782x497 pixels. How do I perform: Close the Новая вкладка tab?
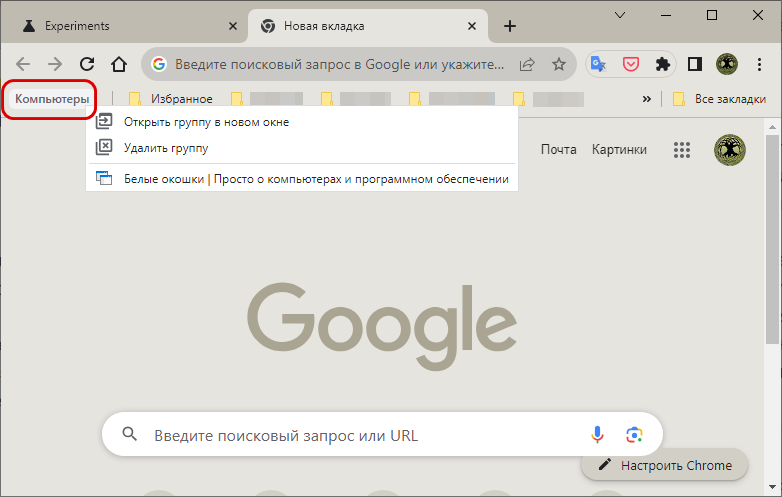(x=472, y=26)
